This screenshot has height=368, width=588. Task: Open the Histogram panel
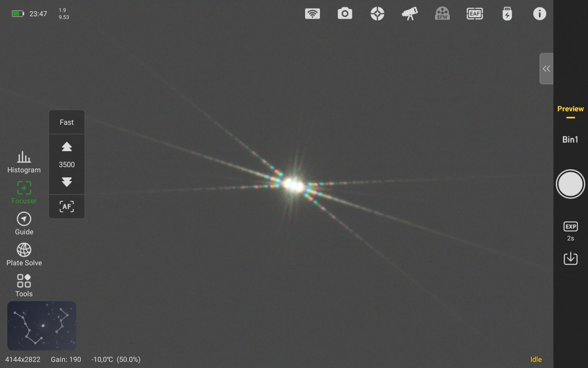click(24, 162)
